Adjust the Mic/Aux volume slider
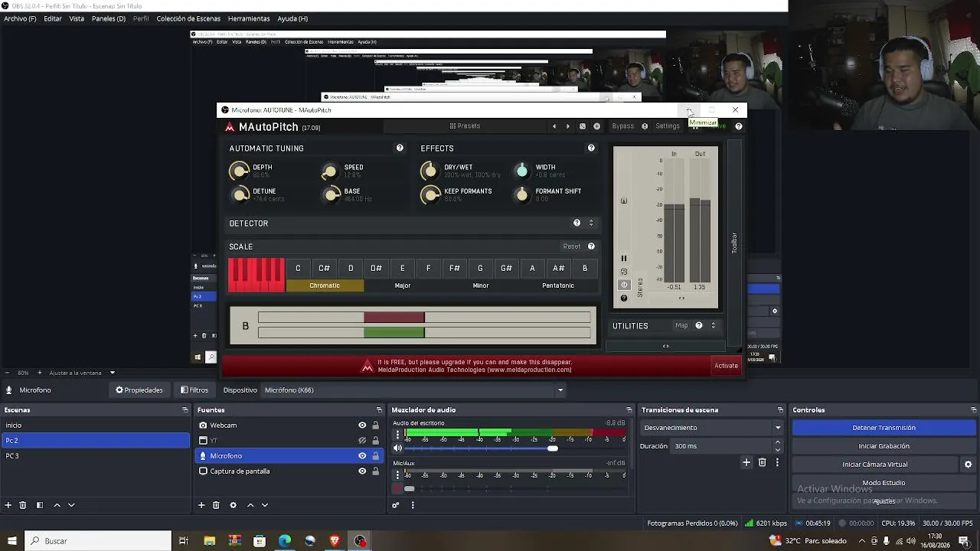Screen dimensions: 980x551 pyautogui.click(x=410, y=488)
